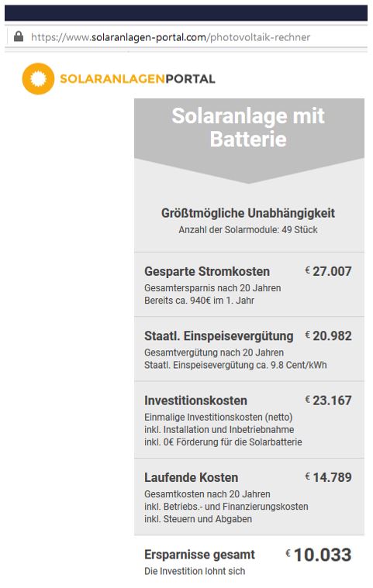Click the 0€ Förderung für Solarbatterie line
This screenshot has height=588, width=373.
[x=223, y=442]
